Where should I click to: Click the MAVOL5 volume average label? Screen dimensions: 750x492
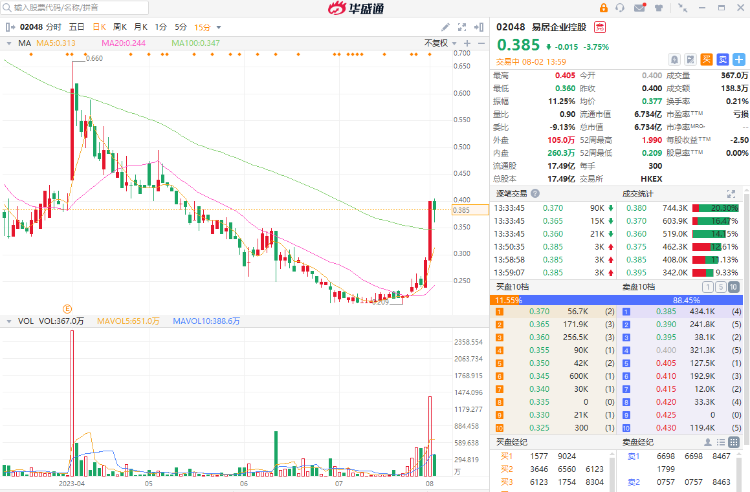click(128, 321)
